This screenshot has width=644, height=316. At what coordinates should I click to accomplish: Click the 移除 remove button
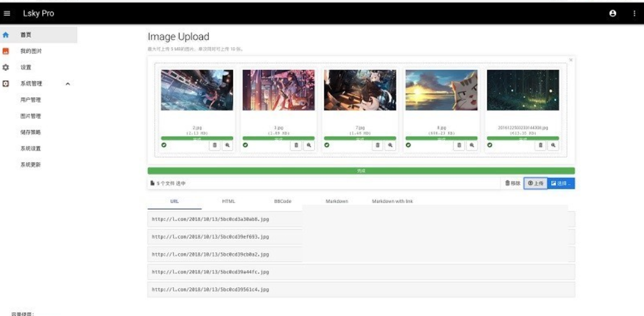pyautogui.click(x=512, y=183)
